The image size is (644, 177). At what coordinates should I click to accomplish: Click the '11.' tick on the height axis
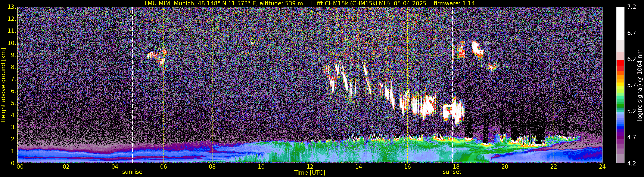(x=12, y=31)
